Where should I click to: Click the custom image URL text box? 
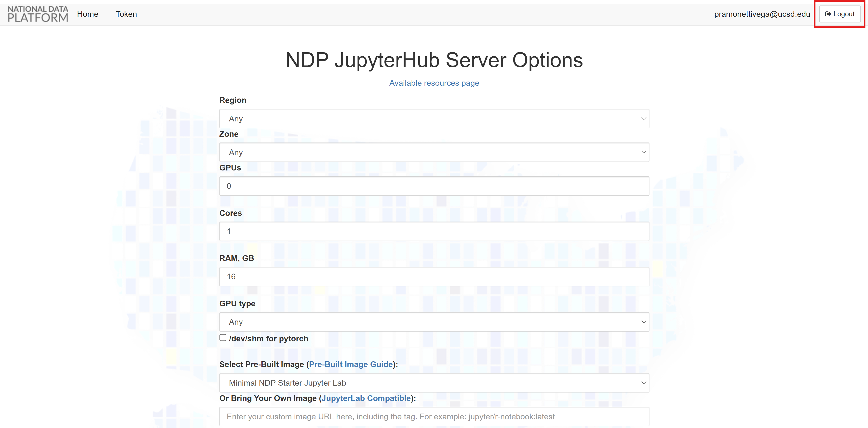(x=434, y=417)
